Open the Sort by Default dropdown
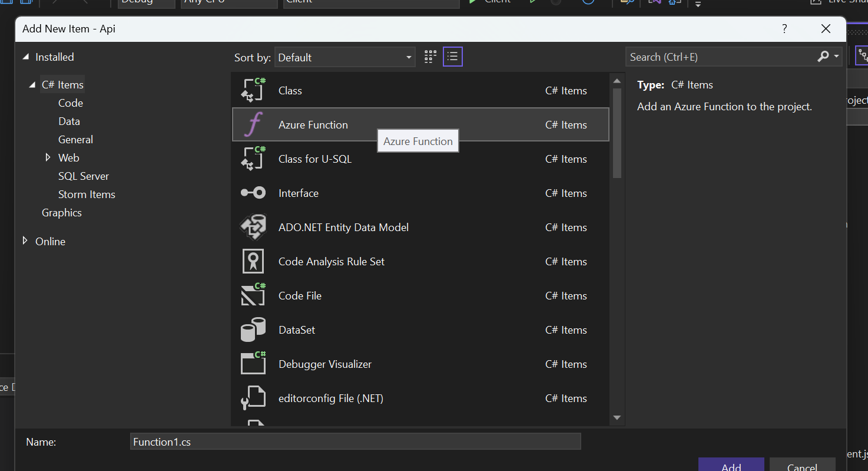Screen dimensions: 868x471 coord(344,57)
